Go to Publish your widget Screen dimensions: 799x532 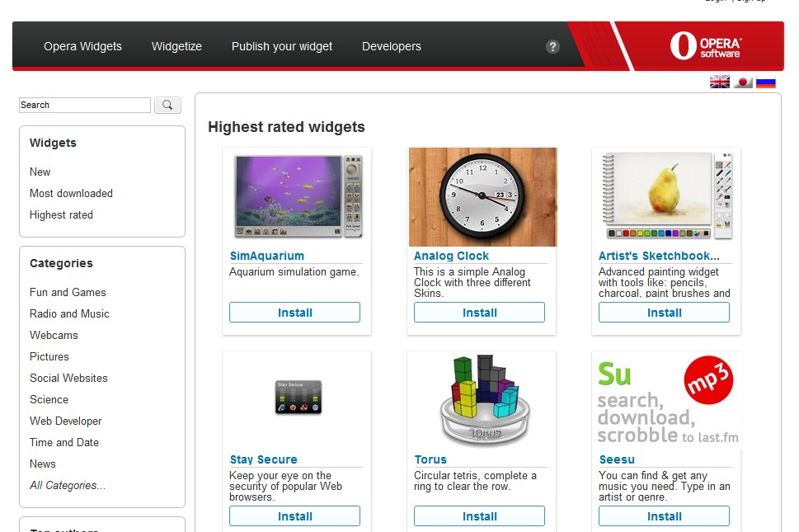[x=282, y=46]
